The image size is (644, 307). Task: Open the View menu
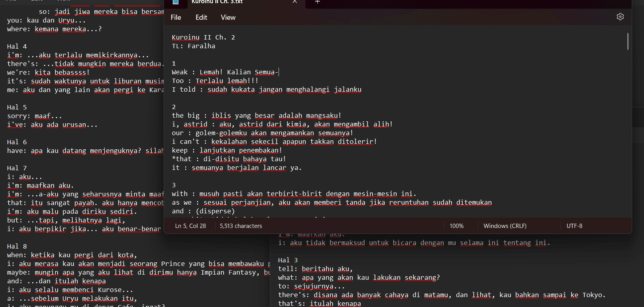(228, 17)
